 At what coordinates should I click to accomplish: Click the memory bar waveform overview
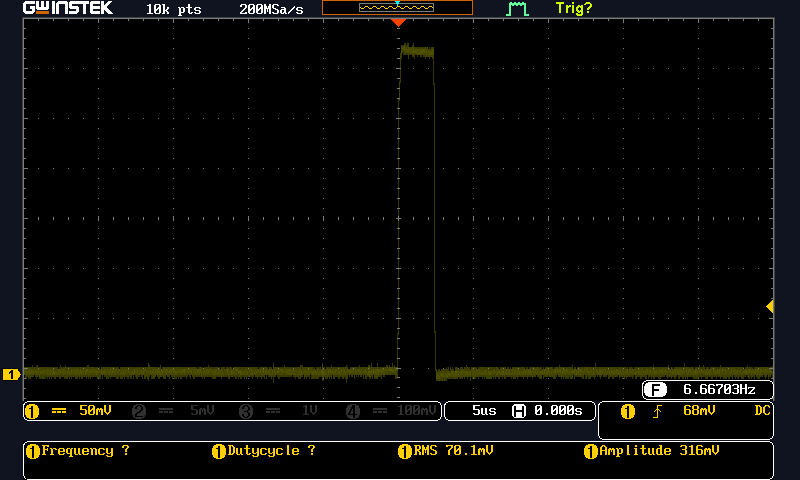(396, 7)
